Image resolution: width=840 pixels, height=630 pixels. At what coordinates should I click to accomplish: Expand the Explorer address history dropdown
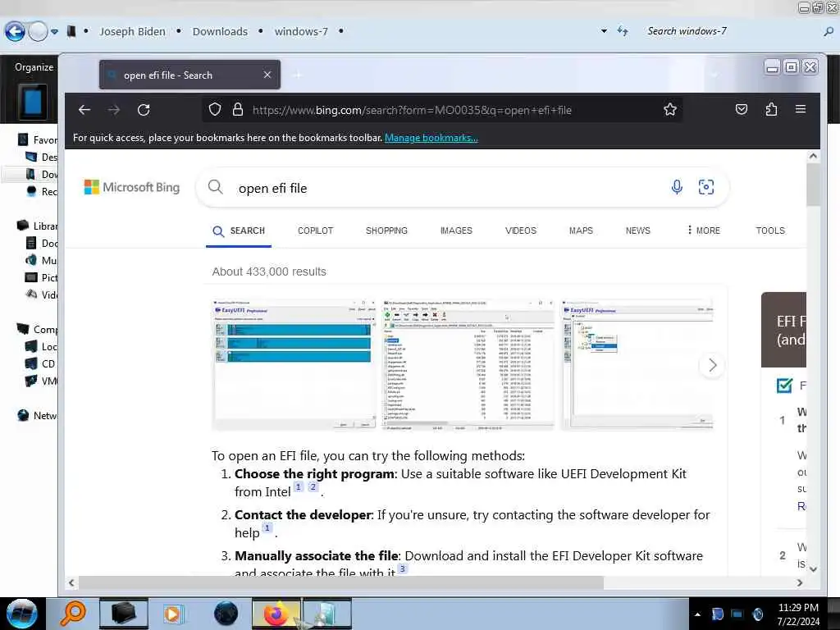tap(604, 31)
